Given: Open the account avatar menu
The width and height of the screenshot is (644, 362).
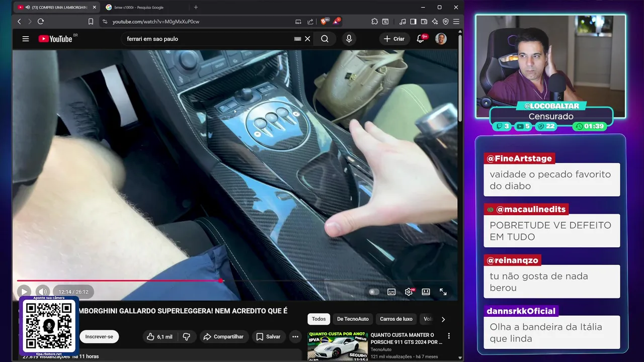Looking at the screenshot, I should (441, 39).
